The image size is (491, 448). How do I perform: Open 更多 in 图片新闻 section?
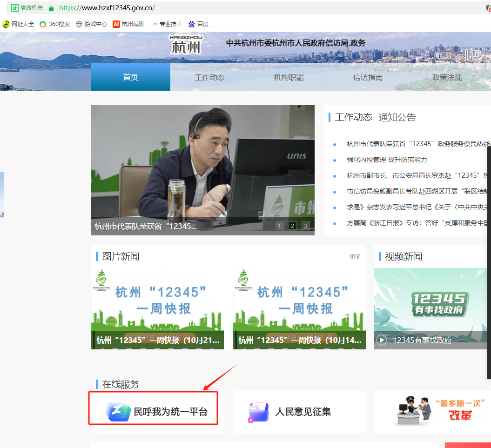(x=355, y=257)
